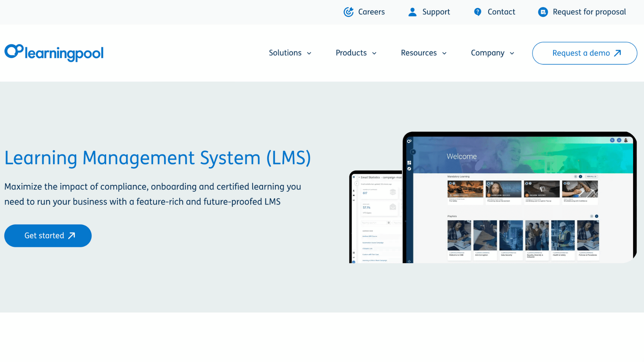Expand the Products dropdown chevron

click(374, 53)
